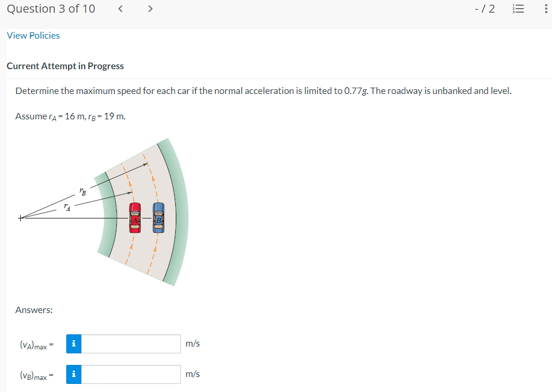Toggle the answer hint for (vB)max
Image resolution: width=552 pixels, height=392 pixels.
(73, 374)
